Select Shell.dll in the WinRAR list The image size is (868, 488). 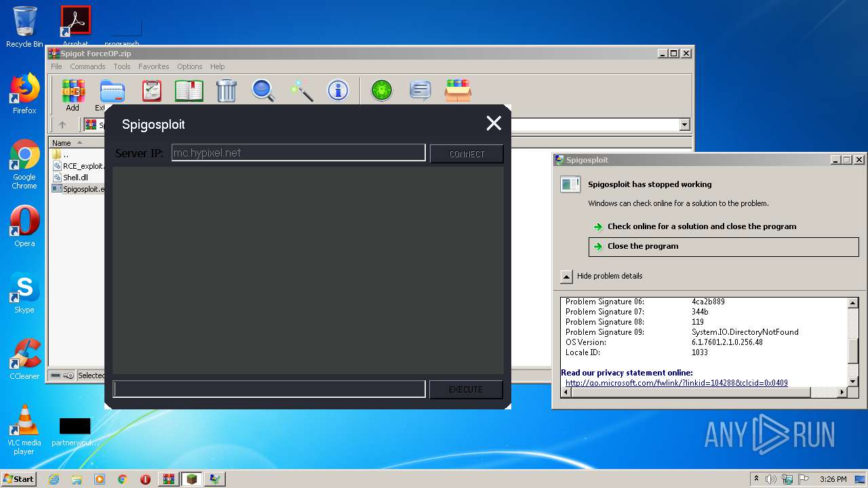[x=71, y=178]
